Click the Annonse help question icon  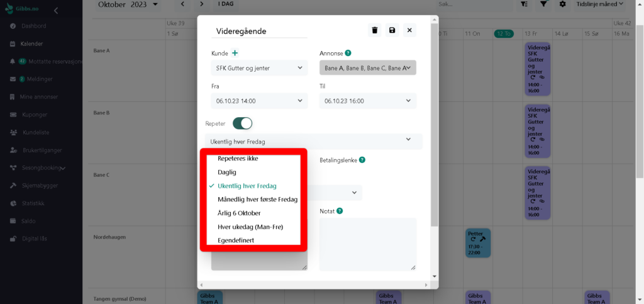(348, 53)
